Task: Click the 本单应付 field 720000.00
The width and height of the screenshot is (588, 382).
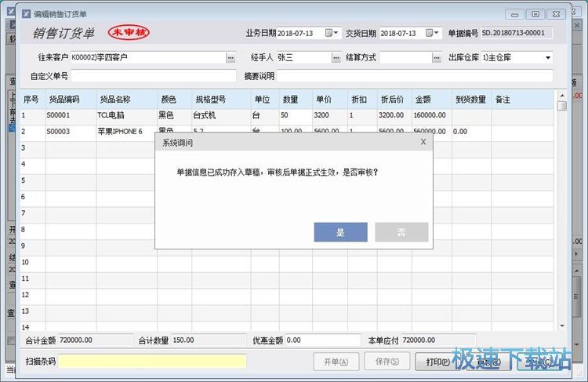Action: point(439,340)
